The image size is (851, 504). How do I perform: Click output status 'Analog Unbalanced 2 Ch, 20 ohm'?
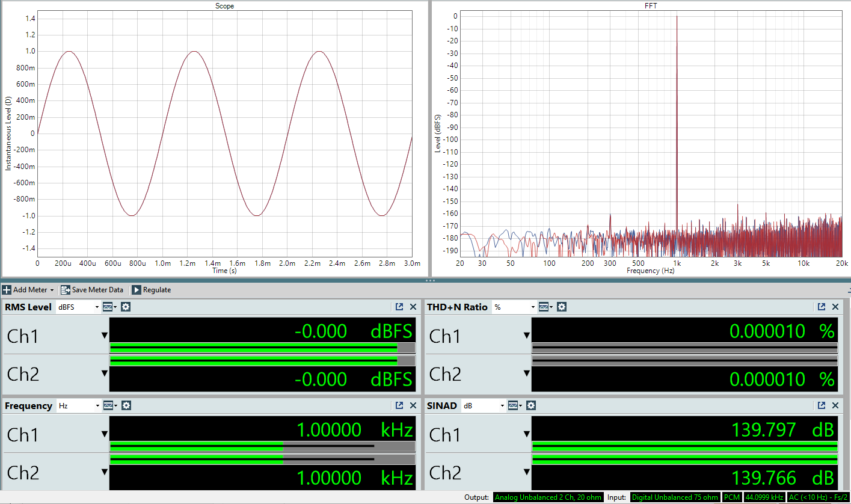[548, 497]
